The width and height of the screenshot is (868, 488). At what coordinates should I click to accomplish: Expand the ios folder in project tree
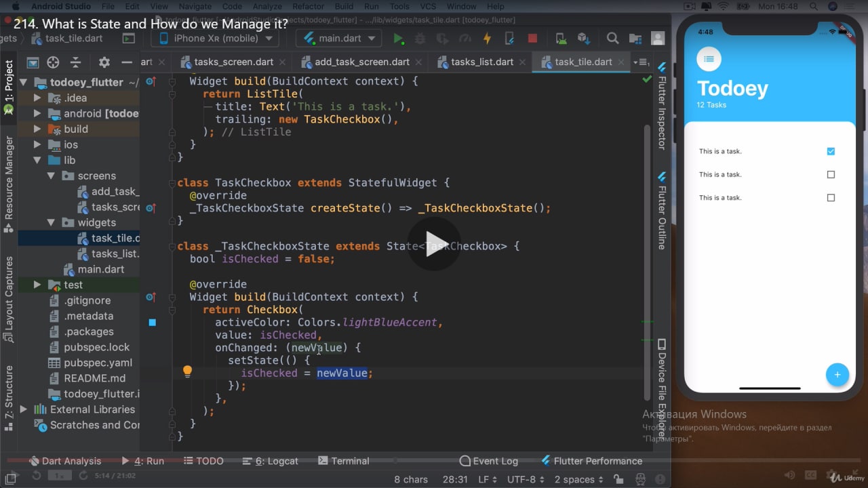point(37,145)
